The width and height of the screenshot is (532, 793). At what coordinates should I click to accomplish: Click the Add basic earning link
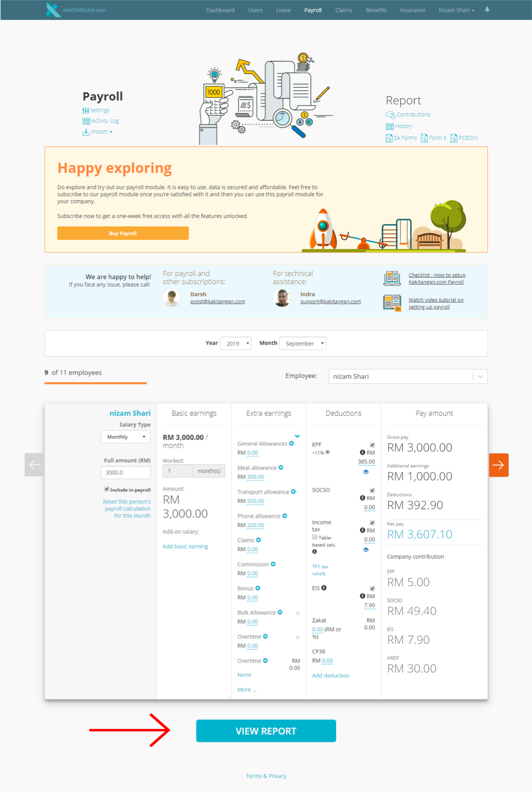[185, 546]
